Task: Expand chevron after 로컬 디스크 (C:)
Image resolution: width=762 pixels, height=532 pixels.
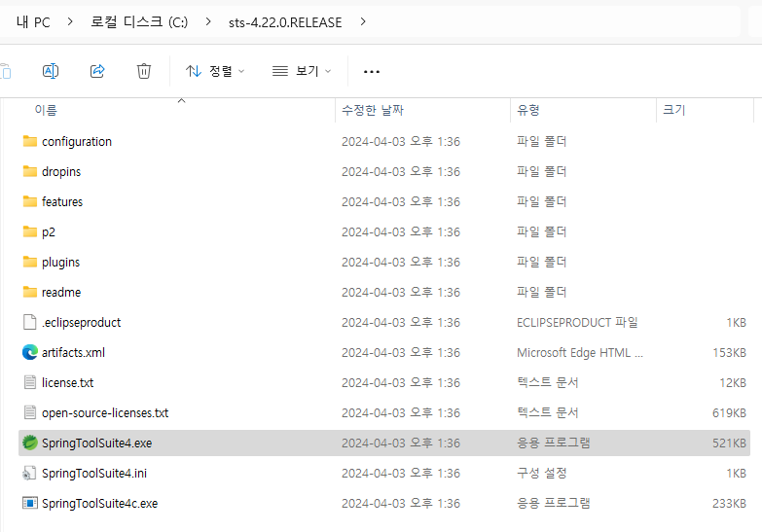Action: point(208,21)
